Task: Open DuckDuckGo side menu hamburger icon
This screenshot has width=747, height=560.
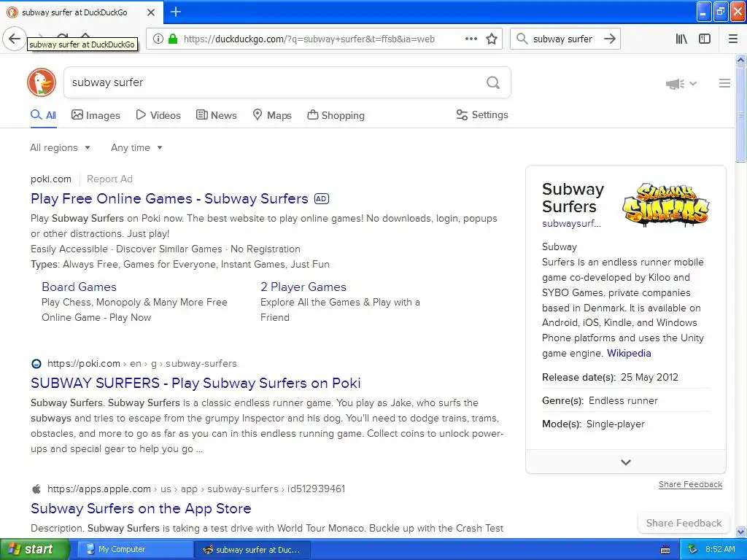Action: (x=724, y=83)
